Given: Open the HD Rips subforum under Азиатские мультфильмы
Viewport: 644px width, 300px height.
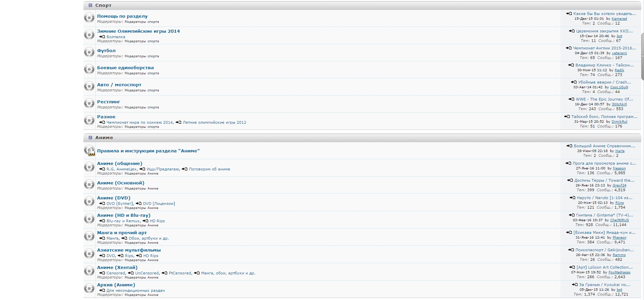Looking at the screenshot, I should (x=151, y=256).
